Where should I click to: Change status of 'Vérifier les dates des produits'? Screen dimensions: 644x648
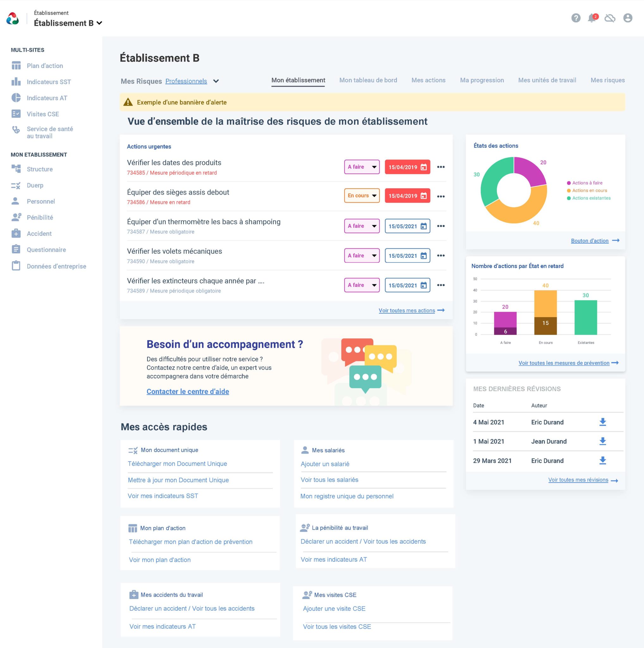coord(362,167)
